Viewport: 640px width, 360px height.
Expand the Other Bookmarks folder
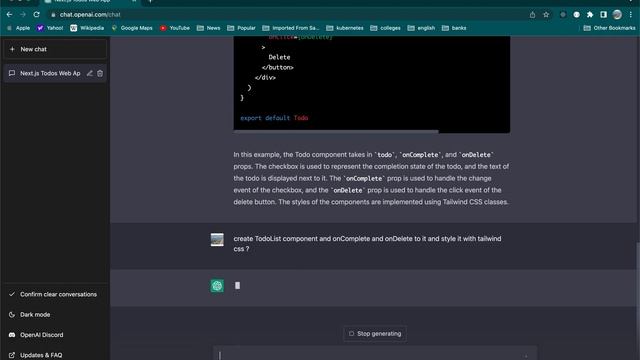(609, 28)
